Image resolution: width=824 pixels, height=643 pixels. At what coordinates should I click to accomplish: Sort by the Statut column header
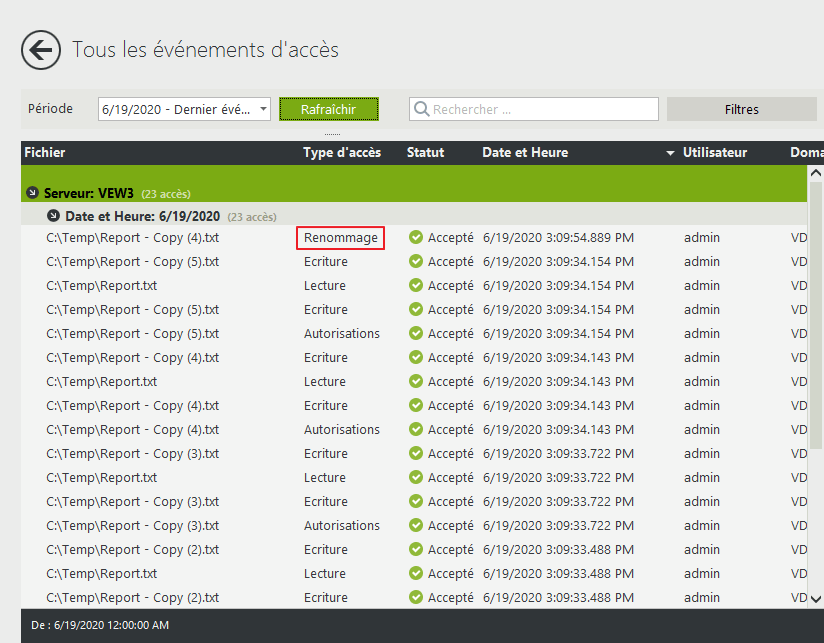click(425, 153)
